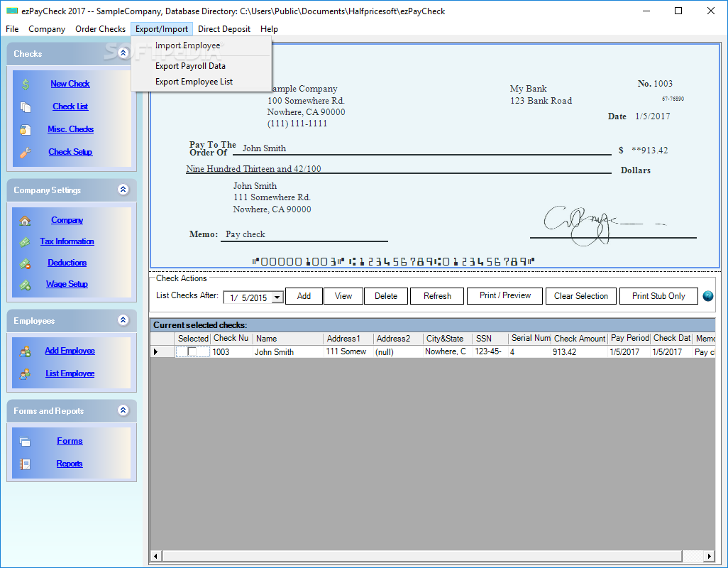Viewport: 728px width, 568px height.
Task: Choose Export Payroll Data menu item
Action: (x=201, y=66)
